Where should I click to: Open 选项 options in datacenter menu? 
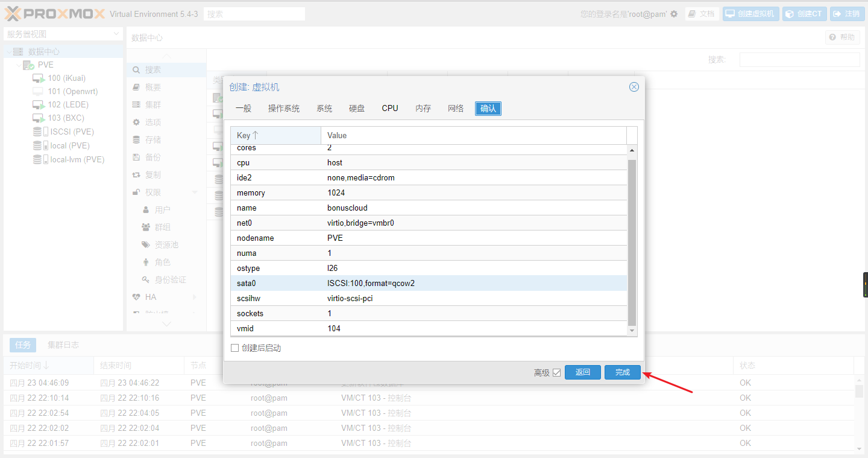pos(166,122)
